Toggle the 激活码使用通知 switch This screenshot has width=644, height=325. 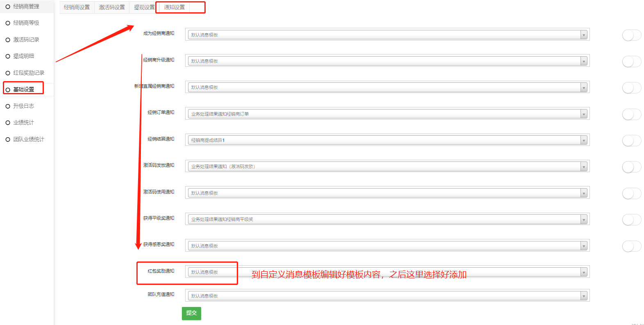(x=631, y=193)
